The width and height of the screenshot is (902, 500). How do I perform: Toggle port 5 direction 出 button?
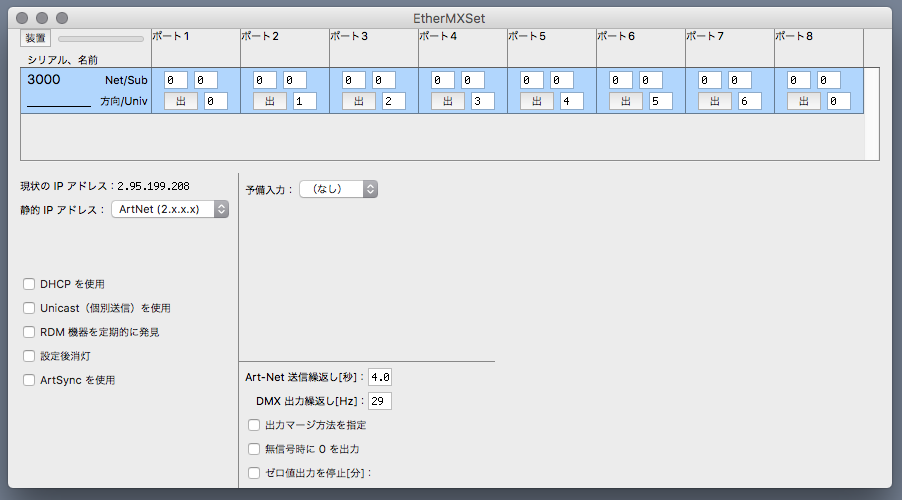537,101
